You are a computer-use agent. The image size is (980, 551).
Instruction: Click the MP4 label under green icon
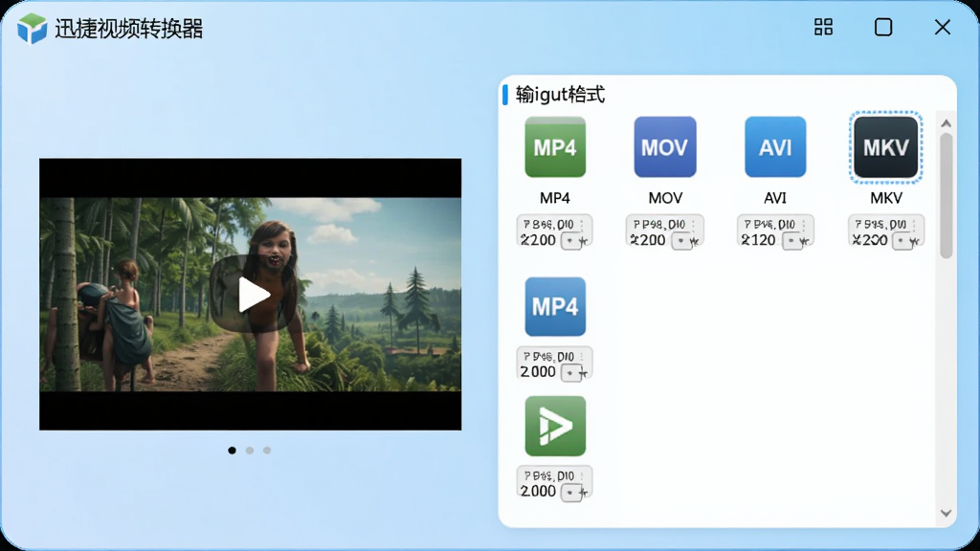(x=555, y=198)
